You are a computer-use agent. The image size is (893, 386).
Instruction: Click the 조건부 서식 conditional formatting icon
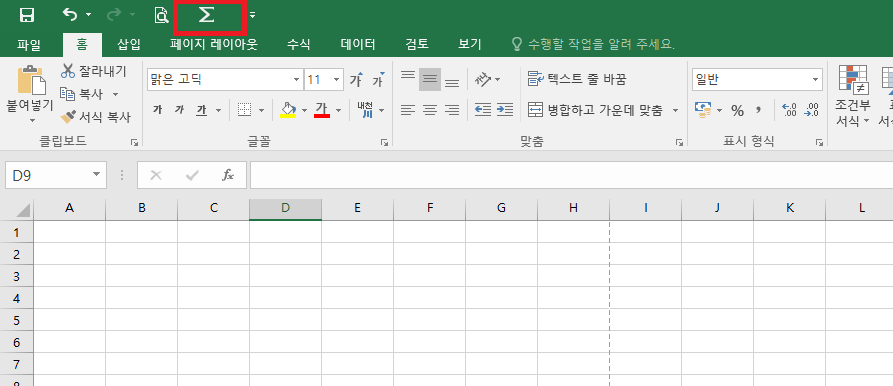click(x=853, y=96)
